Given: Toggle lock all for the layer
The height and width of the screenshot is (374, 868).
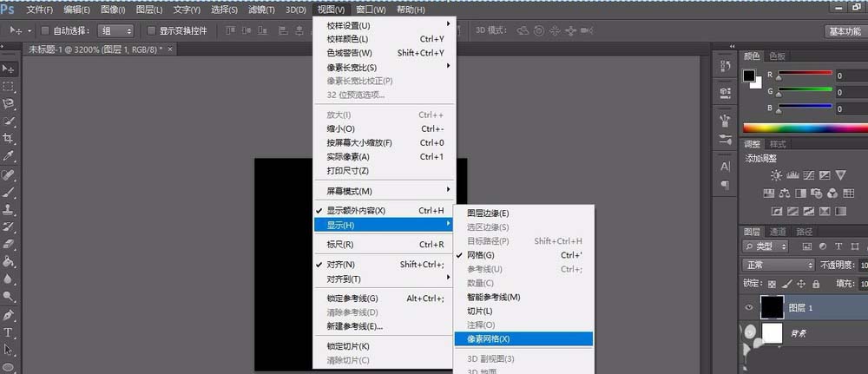Looking at the screenshot, I should click(x=815, y=284).
